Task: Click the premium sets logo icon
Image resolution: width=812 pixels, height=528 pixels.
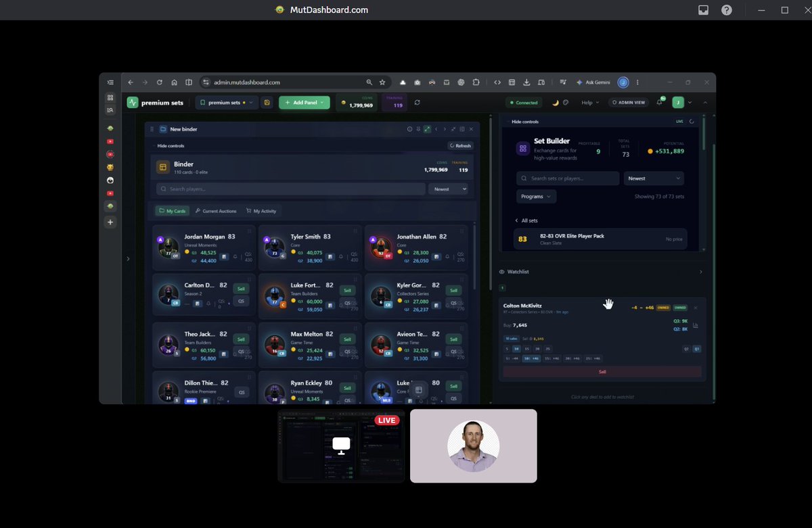Action: coord(133,103)
